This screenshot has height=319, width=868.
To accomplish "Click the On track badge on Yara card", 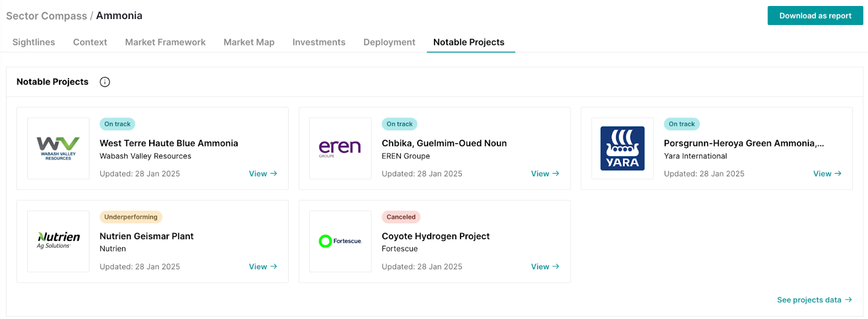I will 681,124.
